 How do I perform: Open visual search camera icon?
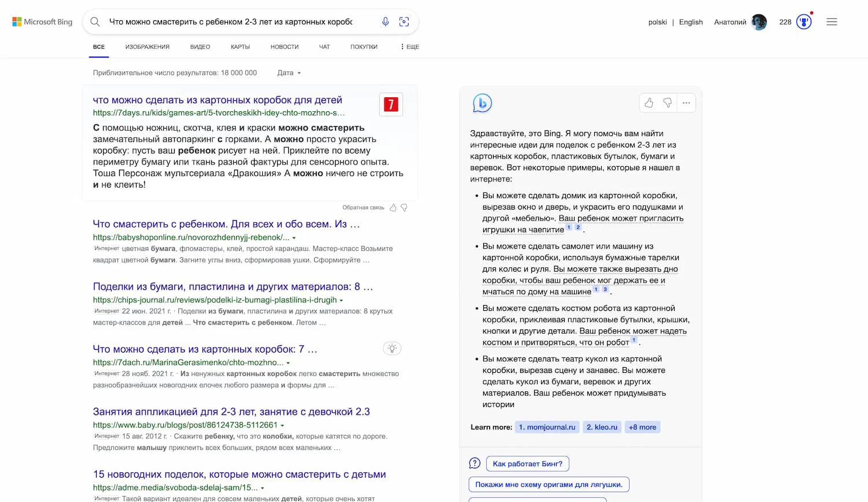404,22
